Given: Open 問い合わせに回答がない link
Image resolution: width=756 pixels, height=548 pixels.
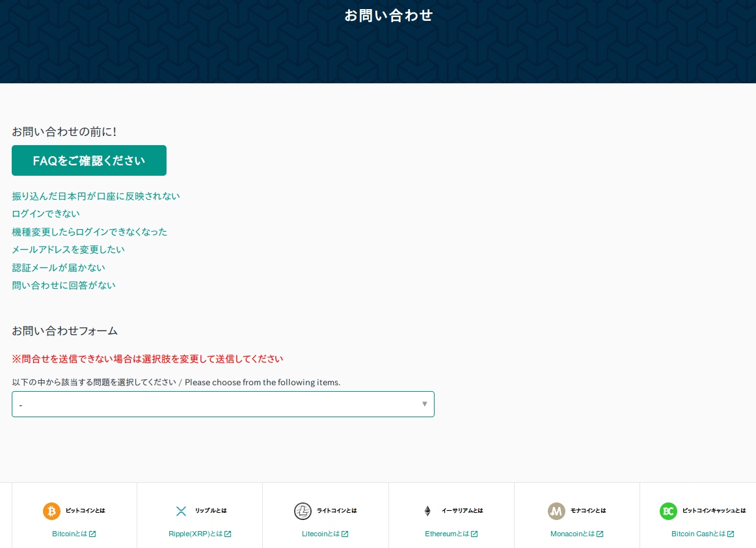Looking at the screenshot, I should 64,285.
